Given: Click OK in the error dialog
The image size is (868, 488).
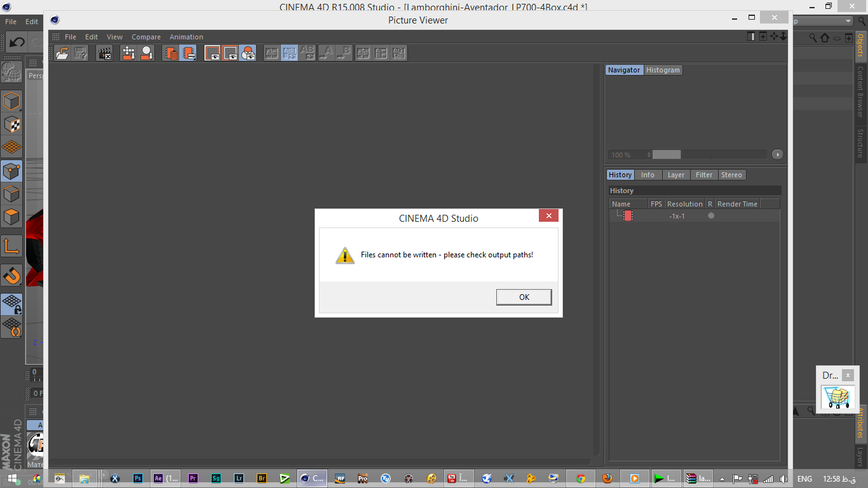Looking at the screenshot, I should click(524, 297).
